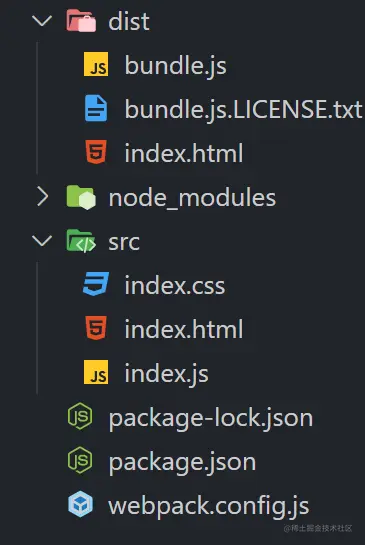The image size is (365, 545).
Task: Open index.css file
Action: click(x=175, y=285)
